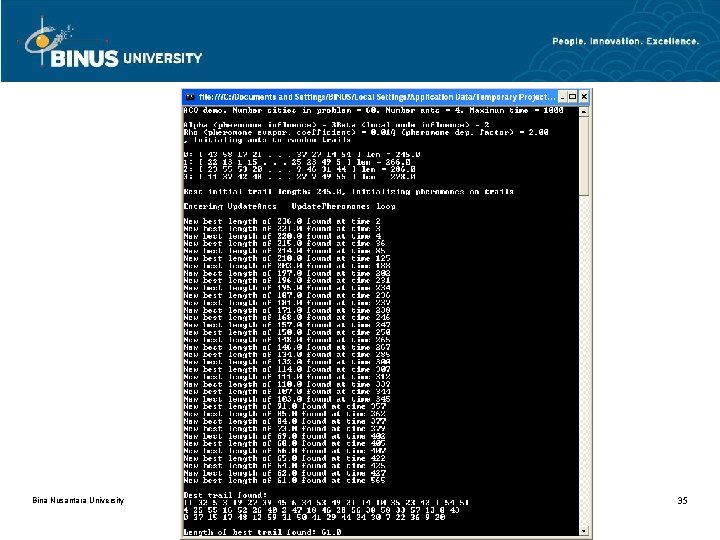Click the Length of best trail found line
Viewport: 720px width, 540px height.
pyautogui.click(x=262, y=532)
